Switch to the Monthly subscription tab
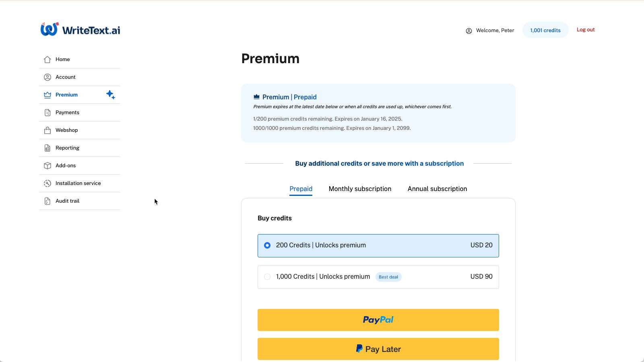The width and height of the screenshot is (644, 362). 360,189
